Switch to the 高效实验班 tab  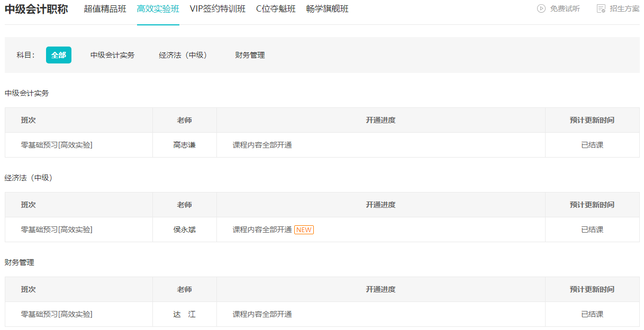tap(158, 8)
